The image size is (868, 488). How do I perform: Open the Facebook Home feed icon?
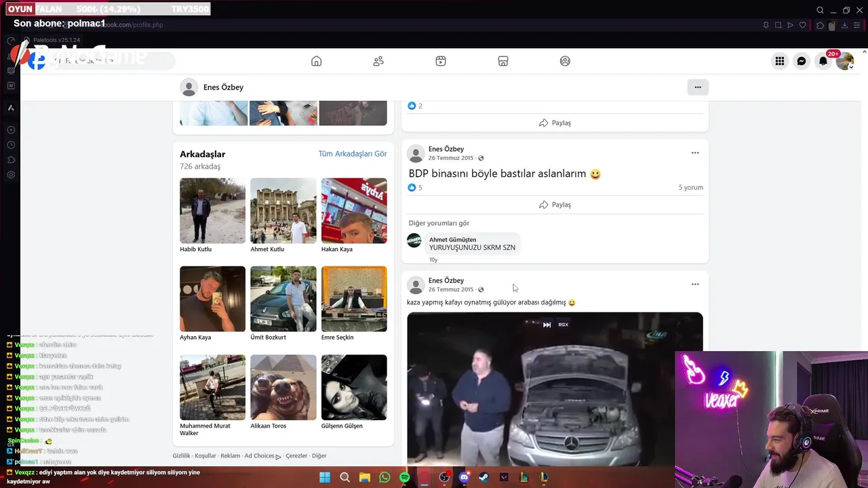coord(316,61)
